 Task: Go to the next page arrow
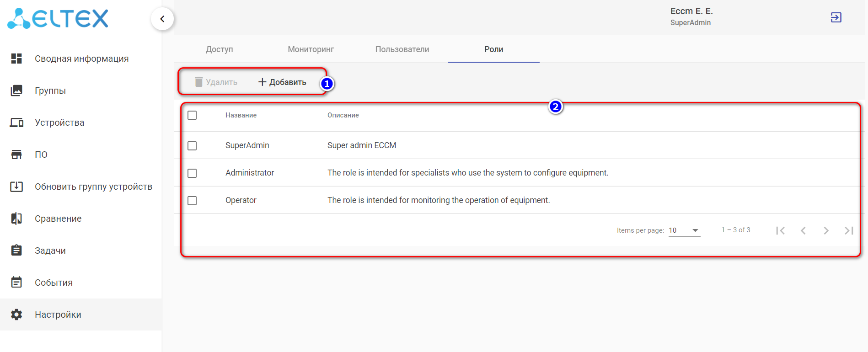tap(826, 230)
